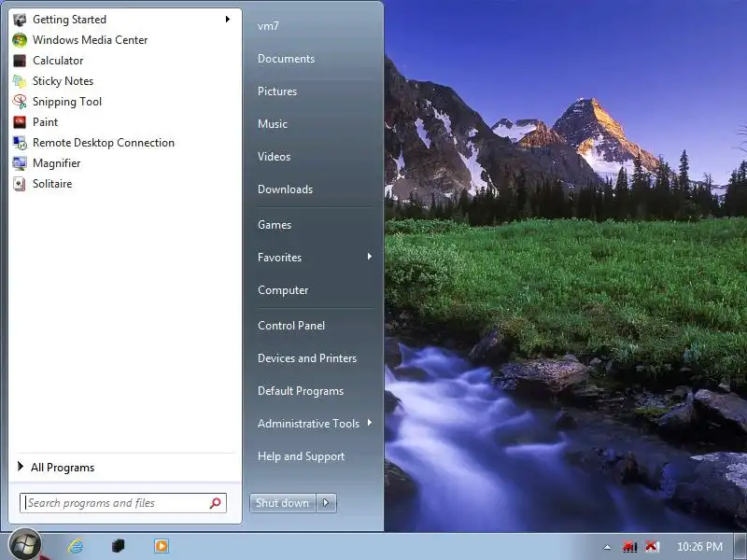Click the Remote Desktop Connection icon

pyautogui.click(x=20, y=143)
